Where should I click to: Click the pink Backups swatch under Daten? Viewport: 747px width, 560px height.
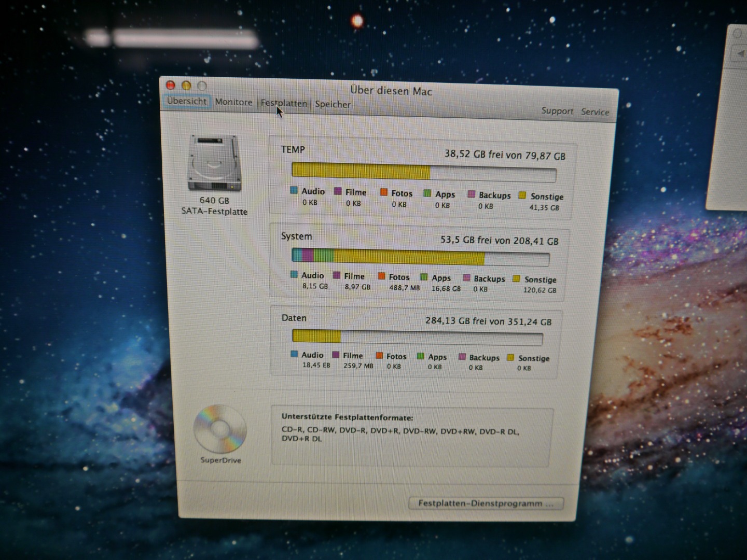click(462, 357)
